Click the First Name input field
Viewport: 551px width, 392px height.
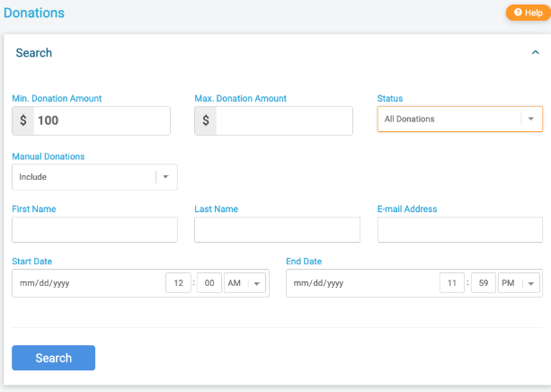94,229
